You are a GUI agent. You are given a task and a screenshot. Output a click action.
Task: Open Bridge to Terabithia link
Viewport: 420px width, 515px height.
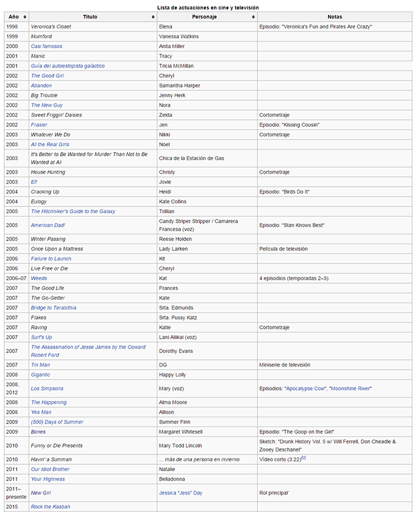(54, 308)
